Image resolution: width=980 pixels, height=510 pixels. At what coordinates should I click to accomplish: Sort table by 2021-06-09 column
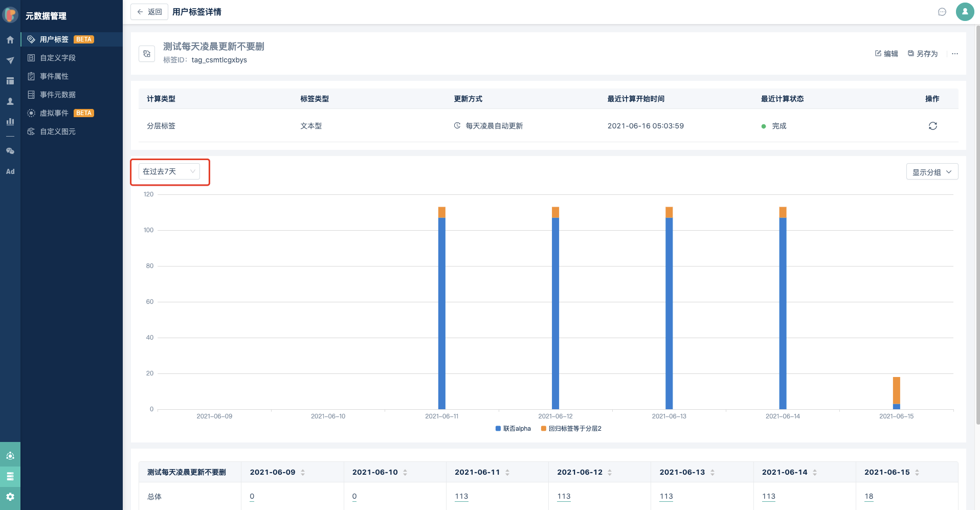pyautogui.click(x=303, y=472)
